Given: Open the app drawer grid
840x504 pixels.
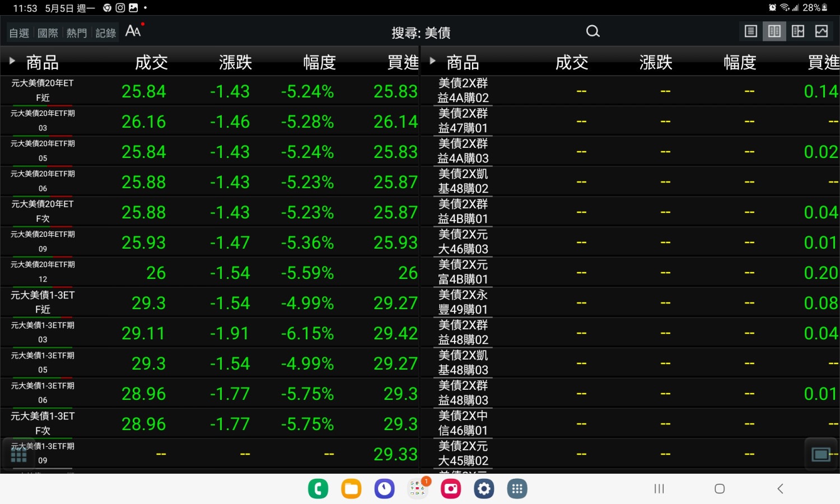Looking at the screenshot, I should tap(517, 489).
